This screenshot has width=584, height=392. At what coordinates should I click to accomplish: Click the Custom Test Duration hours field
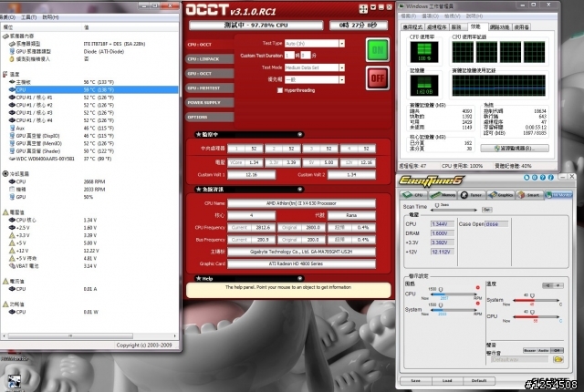(289, 55)
